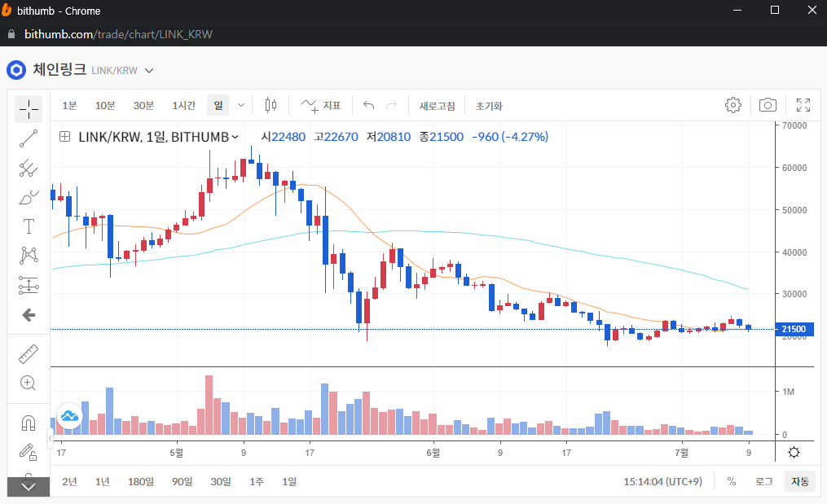Open candlestick chart type selector
This screenshot has height=504, width=827.
tap(271, 105)
